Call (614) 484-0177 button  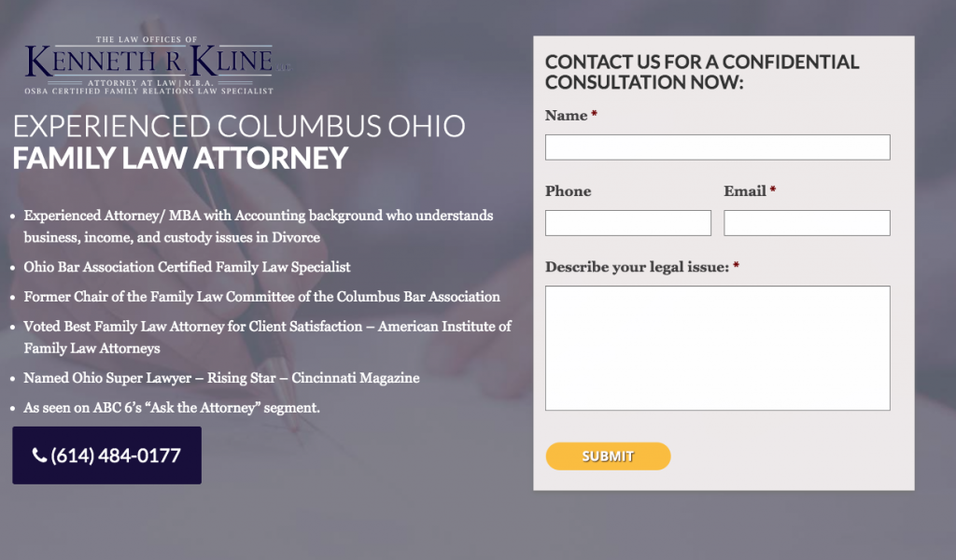coord(106,455)
